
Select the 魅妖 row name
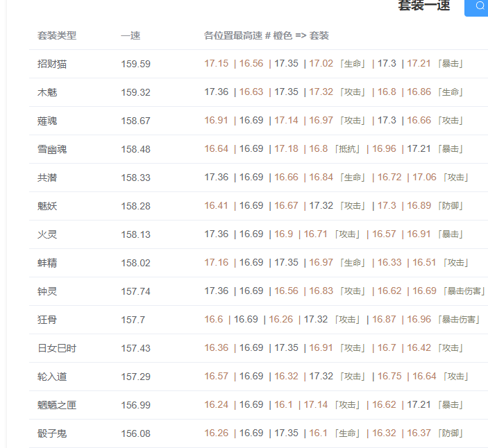point(47,206)
